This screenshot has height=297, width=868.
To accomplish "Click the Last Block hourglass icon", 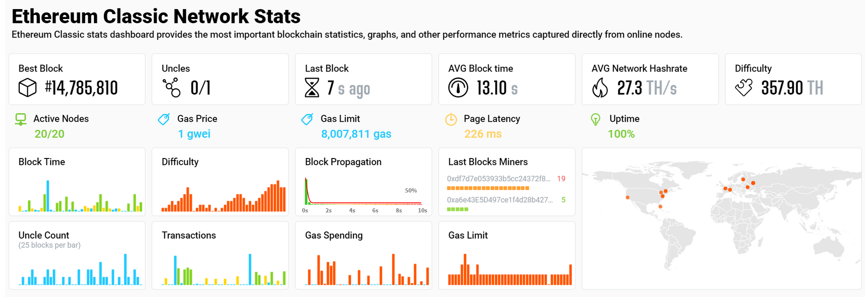I will tap(312, 87).
